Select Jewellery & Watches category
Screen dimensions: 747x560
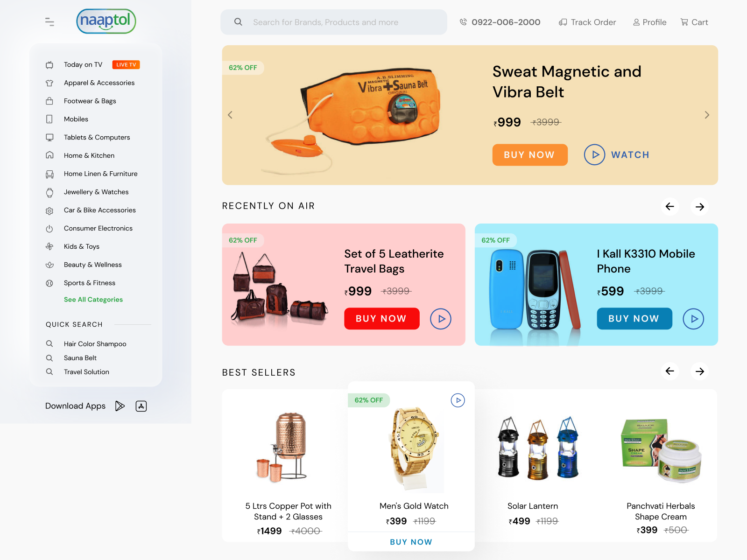[x=96, y=192]
